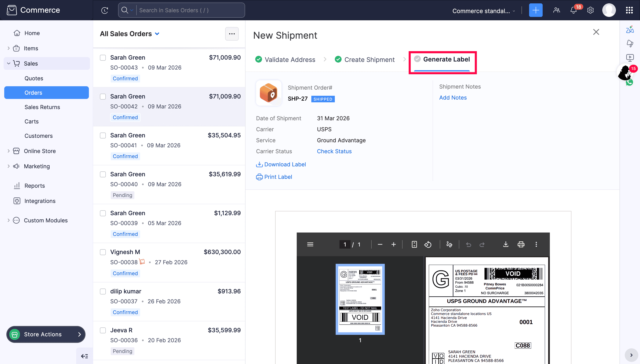
Task: Click the Download Label link
Action: click(281, 164)
